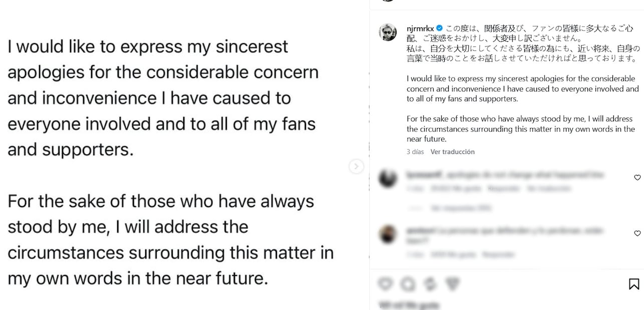Click the 3 días timestamp
This screenshot has width=644, height=310.
coord(415,151)
